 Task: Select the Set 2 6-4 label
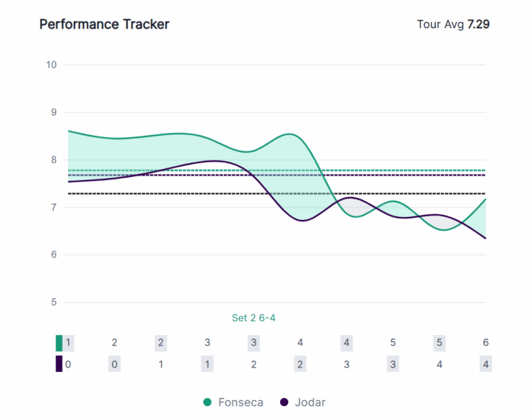click(x=253, y=318)
